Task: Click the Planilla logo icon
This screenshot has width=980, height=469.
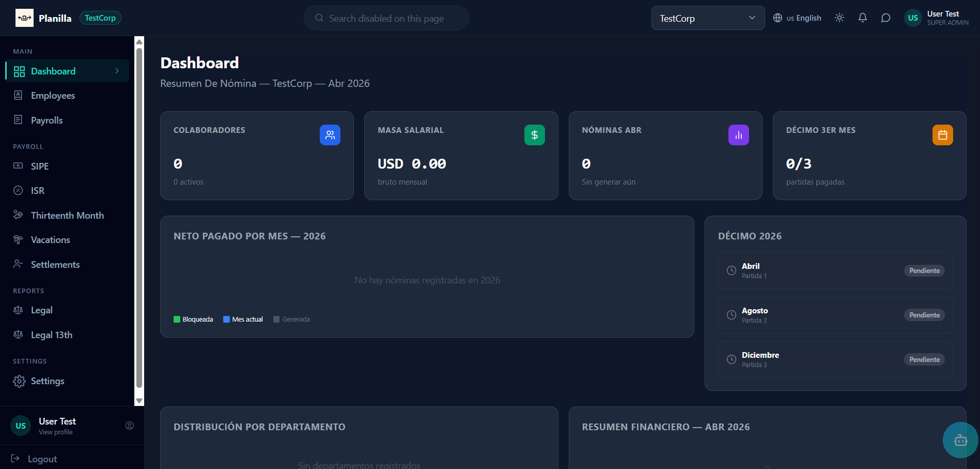Action: 24,18
